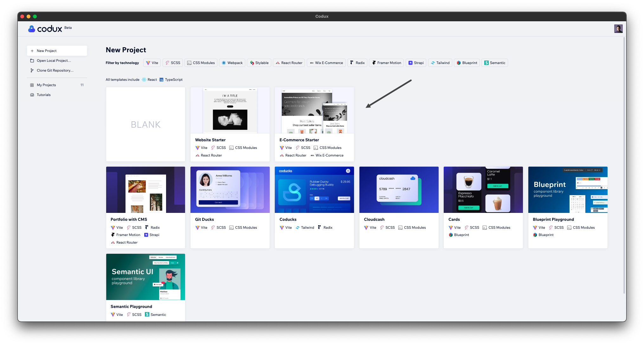This screenshot has height=345, width=644.
Task: Click CSS Modules icon in Blueprint Playground card
Action: [x=569, y=227]
